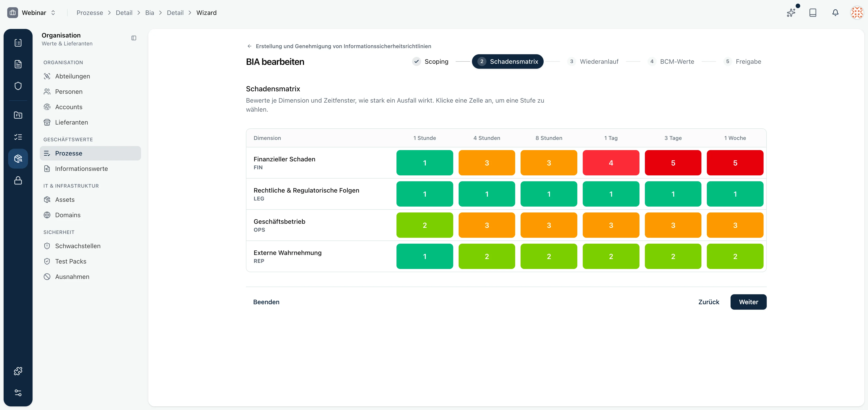Open the notifications bell

(835, 13)
